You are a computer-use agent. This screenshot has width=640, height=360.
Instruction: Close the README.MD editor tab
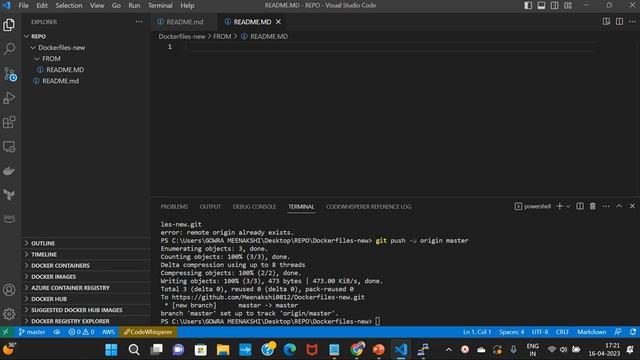click(x=278, y=22)
